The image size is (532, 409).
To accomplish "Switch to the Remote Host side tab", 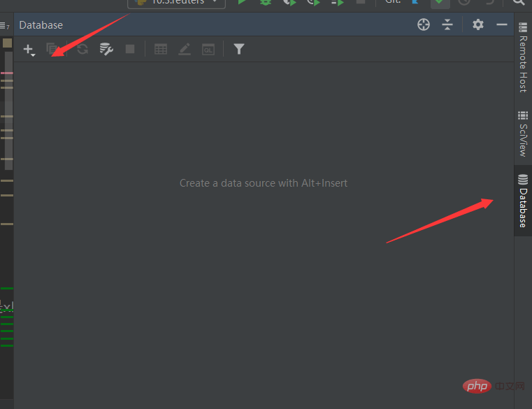I will [x=523, y=58].
